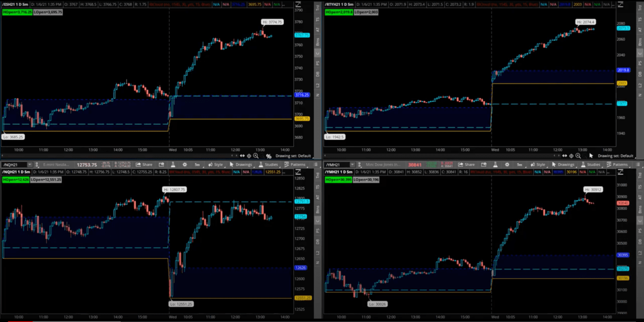
Task: Click the Share button in the /YMH21 toolbar
Action: click(466, 164)
